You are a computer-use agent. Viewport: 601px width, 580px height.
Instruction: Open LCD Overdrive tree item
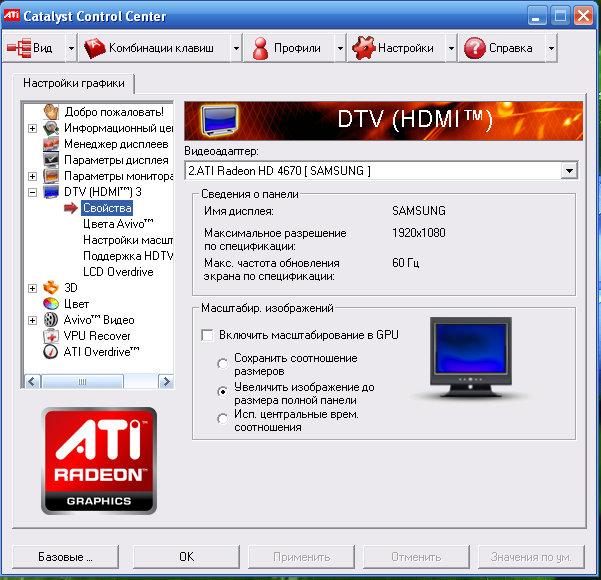point(118,272)
